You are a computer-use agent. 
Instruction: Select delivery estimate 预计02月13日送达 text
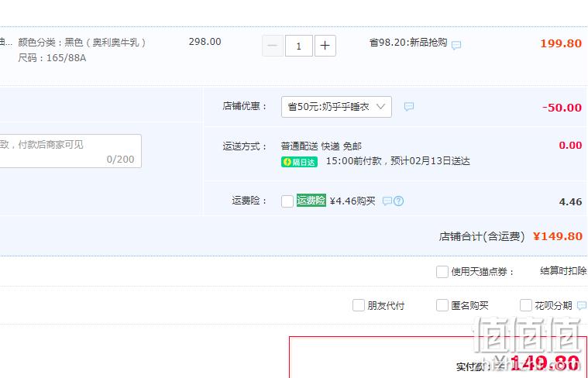coord(430,161)
